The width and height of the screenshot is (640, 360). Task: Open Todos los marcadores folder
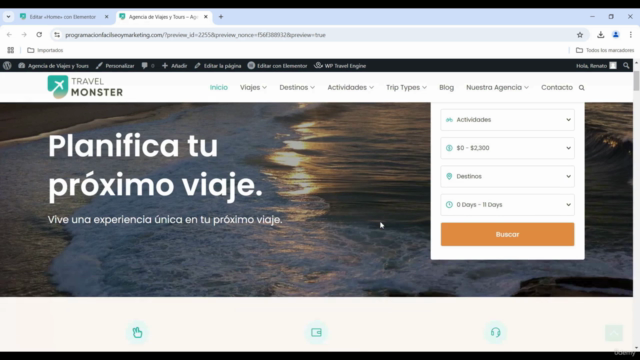[x=605, y=50]
